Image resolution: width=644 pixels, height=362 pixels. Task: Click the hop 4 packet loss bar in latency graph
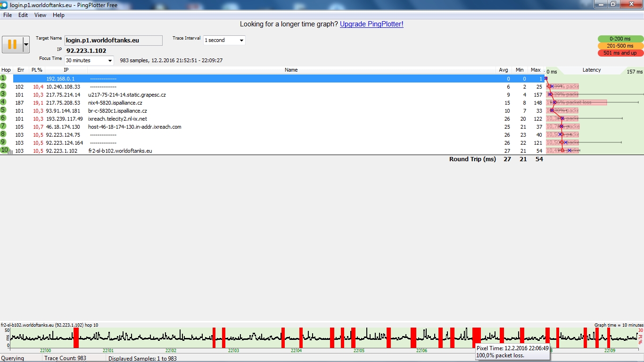576,103
